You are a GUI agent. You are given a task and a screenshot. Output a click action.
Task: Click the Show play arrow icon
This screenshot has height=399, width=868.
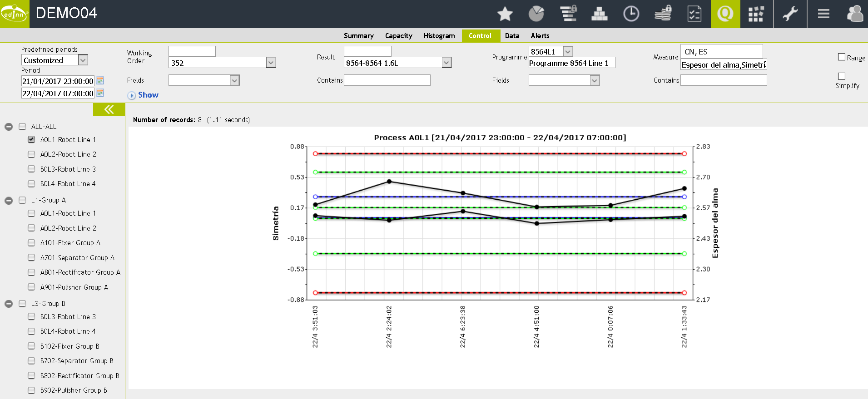132,95
